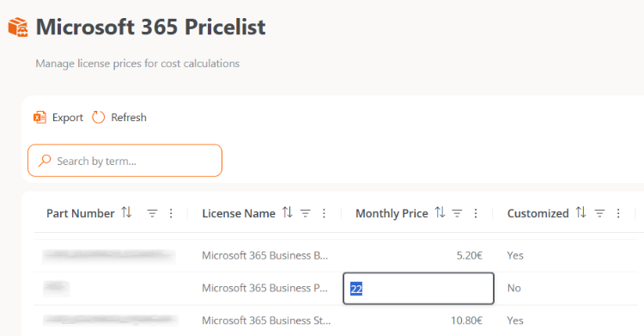Click the pricelist package icon by the title
Image resolution: width=644 pixels, height=336 pixels.
pos(18,27)
